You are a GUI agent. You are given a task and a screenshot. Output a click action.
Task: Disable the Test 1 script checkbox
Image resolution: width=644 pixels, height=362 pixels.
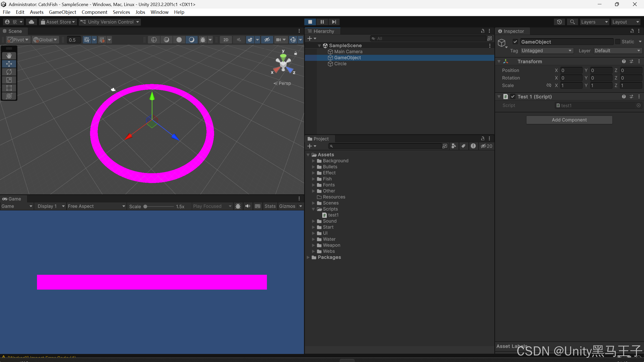[x=513, y=97]
